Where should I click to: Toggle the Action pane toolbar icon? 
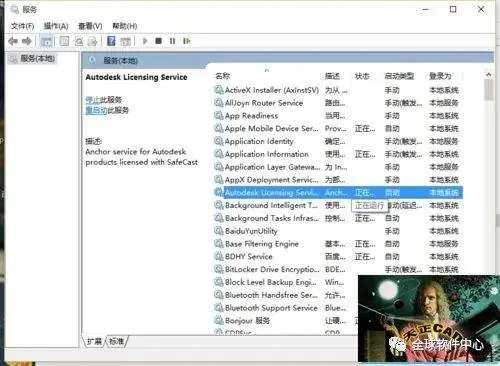[x=126, y=41]
